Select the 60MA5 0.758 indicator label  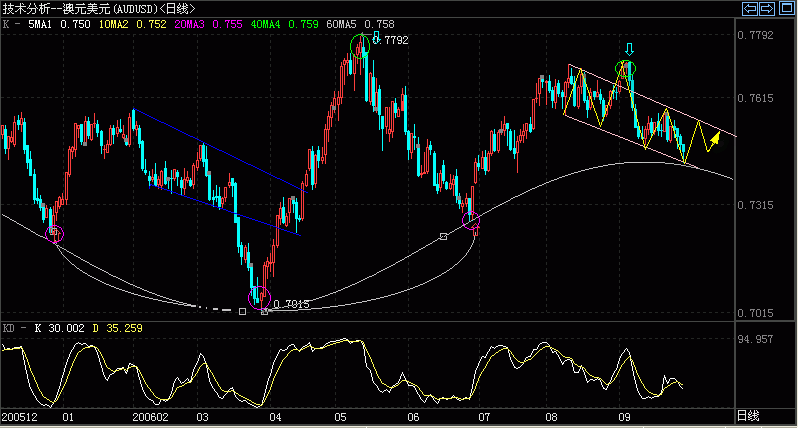[360, 24]
